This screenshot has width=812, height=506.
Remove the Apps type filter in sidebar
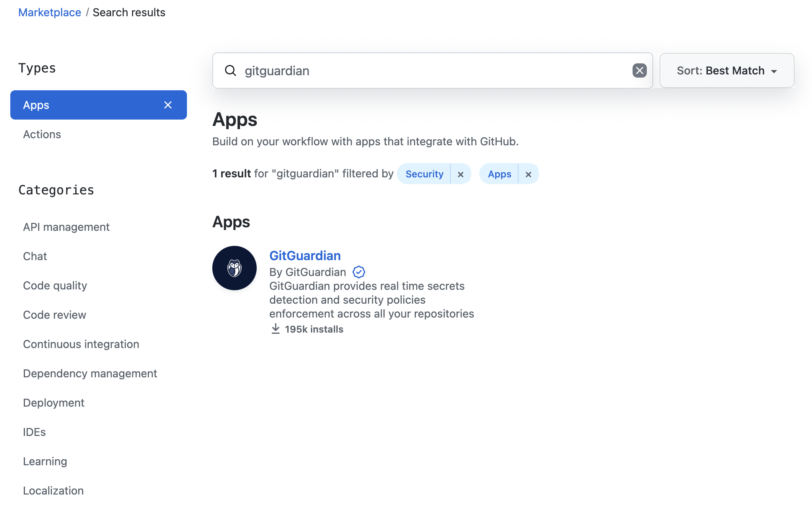pos(168,105)
